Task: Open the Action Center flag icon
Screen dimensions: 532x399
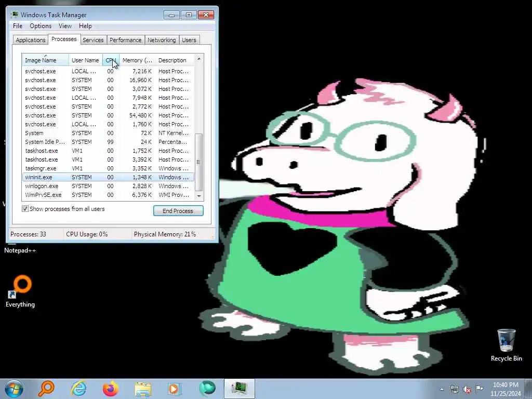Action: pyautogui.click(x=479, y=389)
